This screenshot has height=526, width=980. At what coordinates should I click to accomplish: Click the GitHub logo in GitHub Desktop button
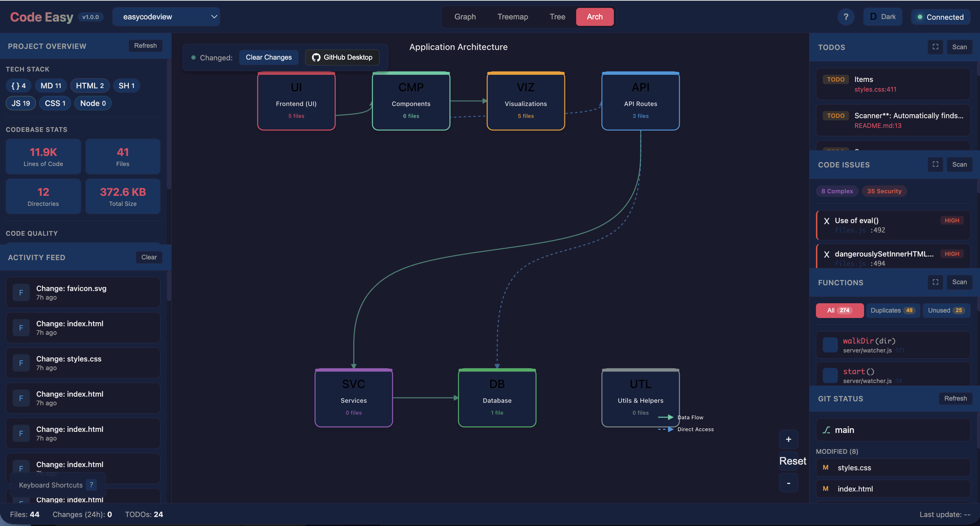click(x=316, y=57)
